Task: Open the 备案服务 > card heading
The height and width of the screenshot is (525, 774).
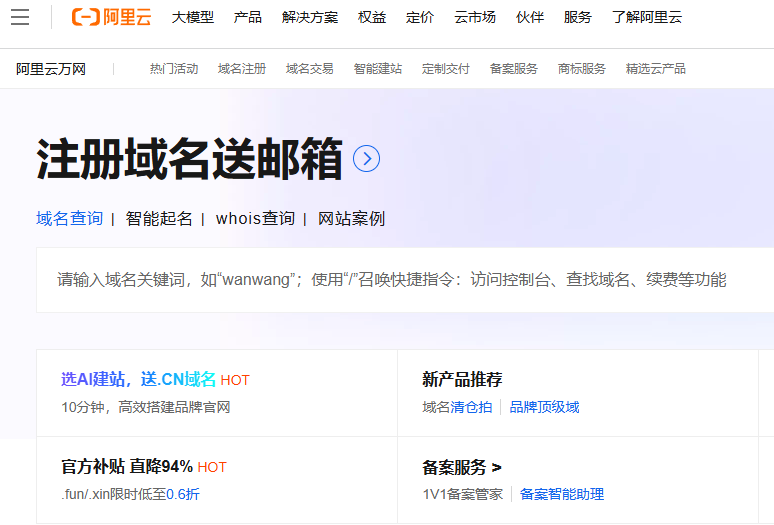Action: (x=462, y=467)
